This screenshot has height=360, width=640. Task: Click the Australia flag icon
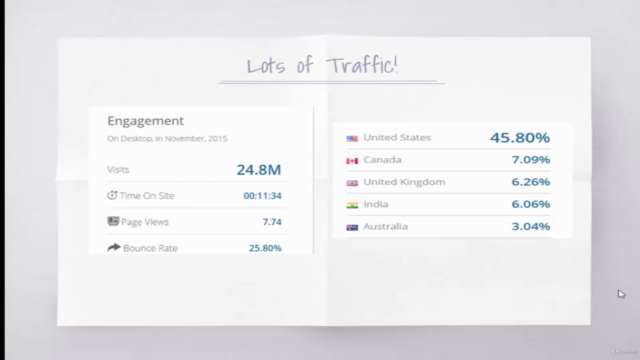tap(352, 227)
